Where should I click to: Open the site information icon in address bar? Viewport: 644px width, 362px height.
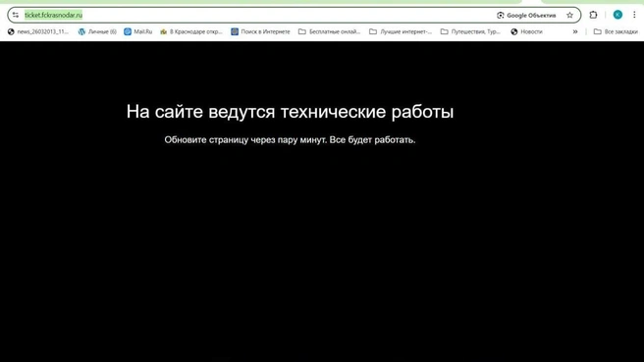(x=16, y=15)
